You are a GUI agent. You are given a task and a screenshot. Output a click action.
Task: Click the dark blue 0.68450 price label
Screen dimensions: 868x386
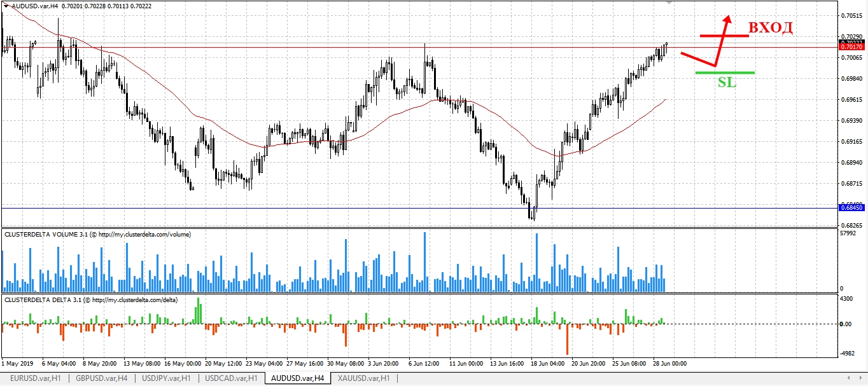[x=851, y=208]
